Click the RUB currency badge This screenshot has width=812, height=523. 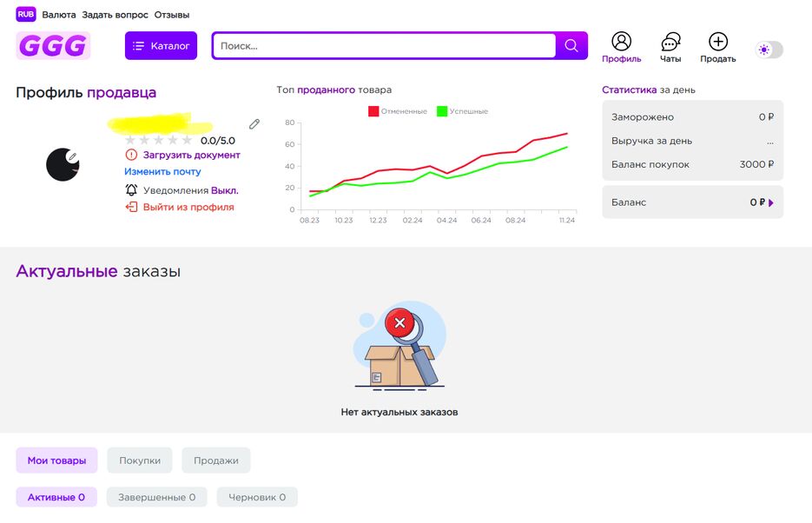click(x=26, y=15)
